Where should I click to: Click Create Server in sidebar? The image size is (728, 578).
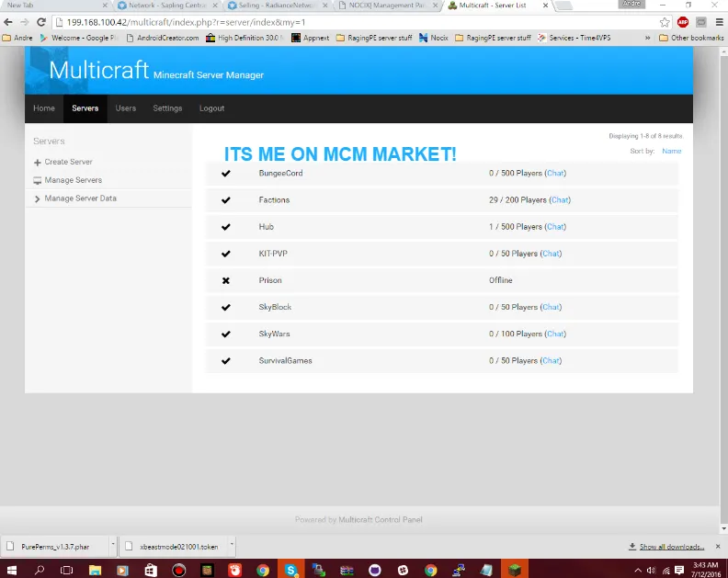coord(68,162)
